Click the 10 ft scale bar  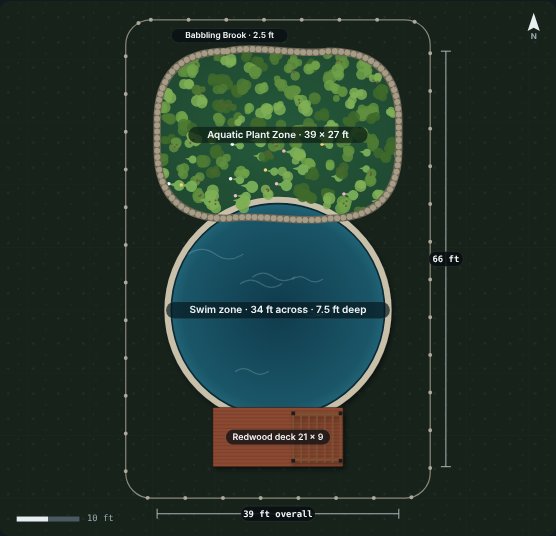pyautogui.click(x=48, y=519)
